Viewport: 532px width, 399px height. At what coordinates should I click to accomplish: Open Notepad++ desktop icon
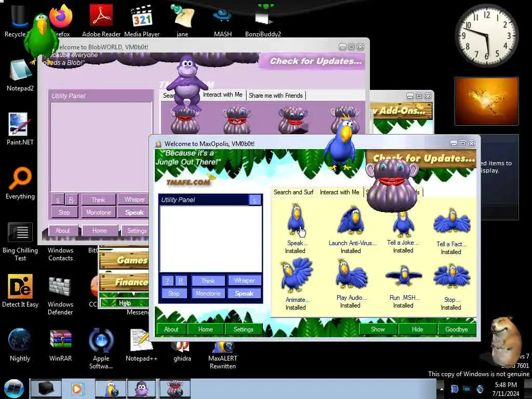(x=141, y=345)
